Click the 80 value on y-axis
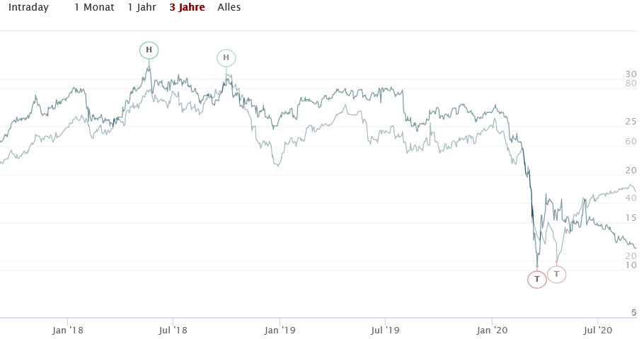The image size is (644, 339). pos(631,84)
